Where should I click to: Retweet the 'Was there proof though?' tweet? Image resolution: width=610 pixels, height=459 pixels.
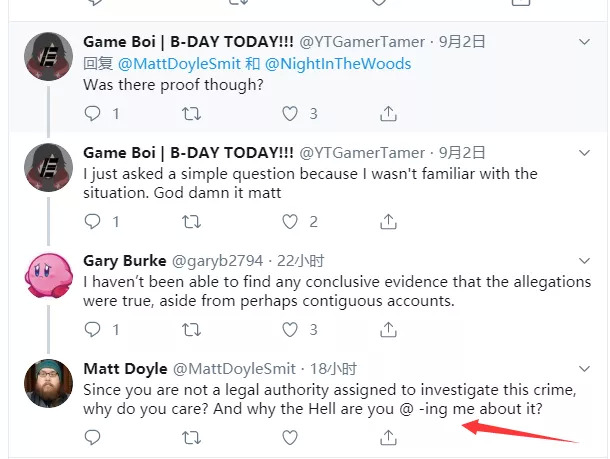[x=191, y=114]
